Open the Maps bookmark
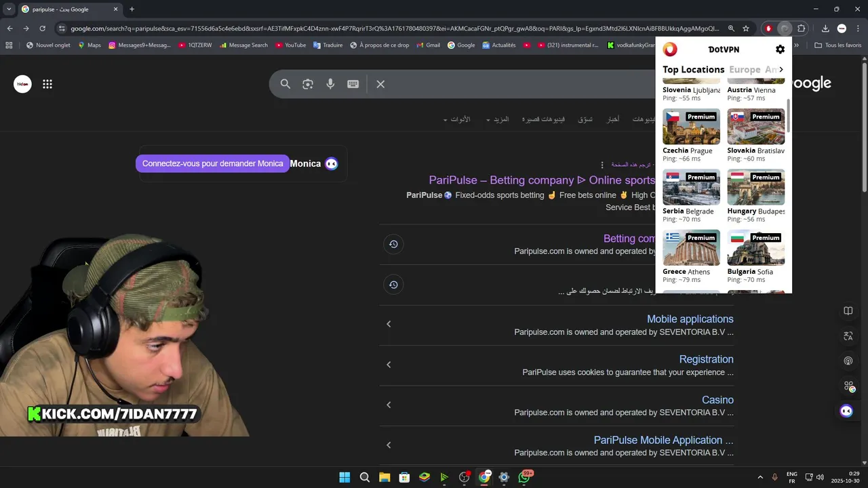Screen dimensions: 868x488 [89, 45]
